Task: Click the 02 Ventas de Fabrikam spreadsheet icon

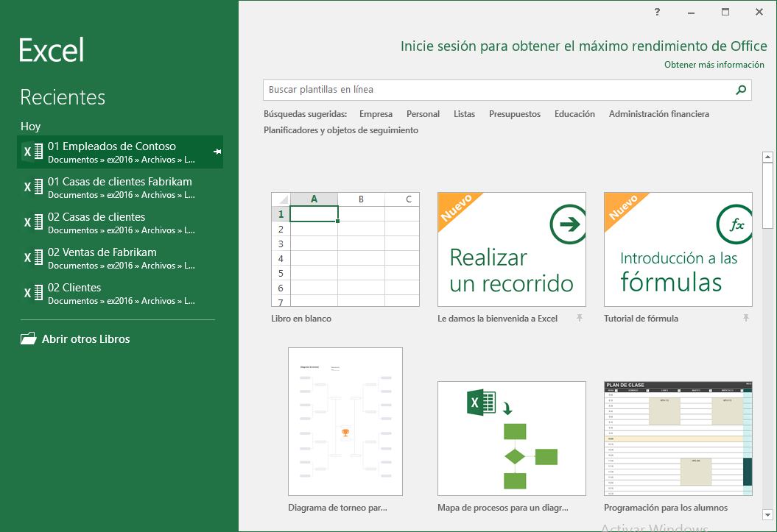Action: point(33,257)
